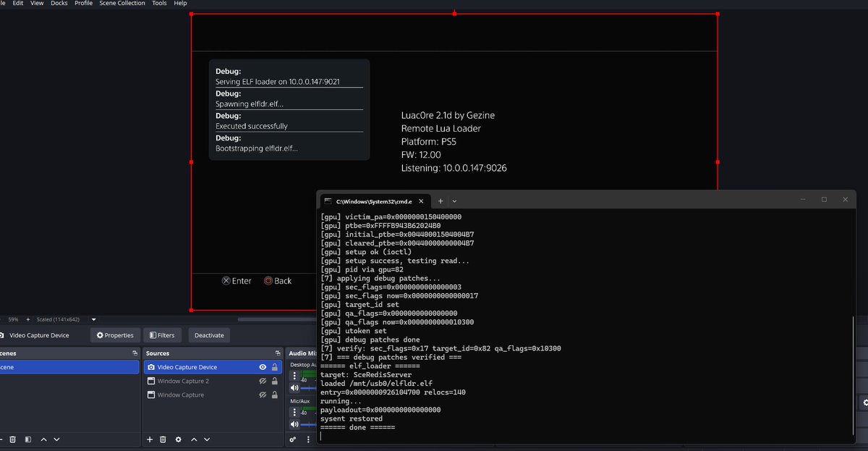This screenshot has width=868, height=451.
Task: Open advanced audio properties gears icon
Action: (x=293, y=439)
